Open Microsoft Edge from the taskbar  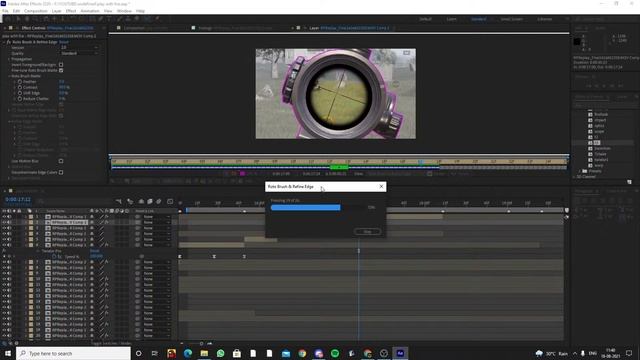188,353
